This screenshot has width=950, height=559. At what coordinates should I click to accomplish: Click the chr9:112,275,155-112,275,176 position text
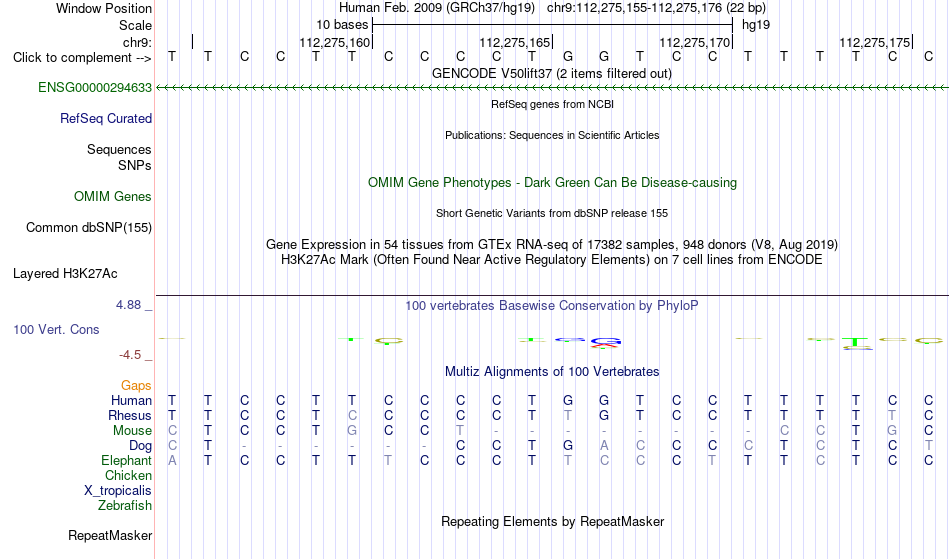[656, 8]
